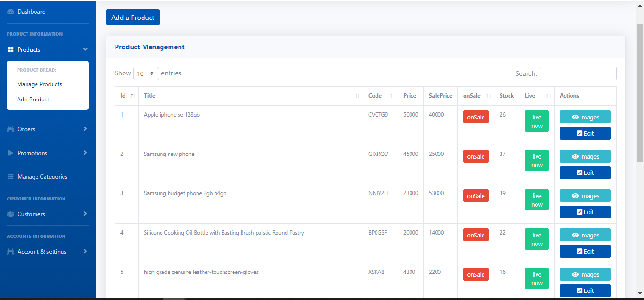644x300 pixels.
Task: Edit the Samsung new phone product
Action: click(x=585, y=173)
